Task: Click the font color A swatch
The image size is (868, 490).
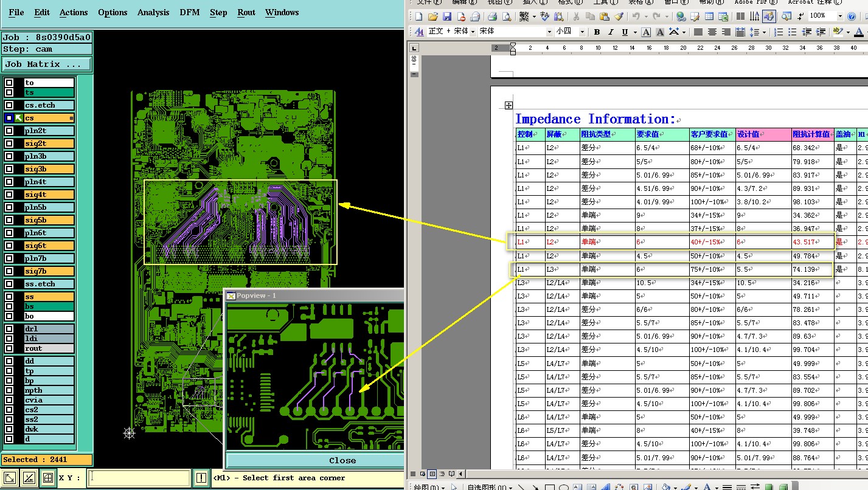Action: coord(858,32)
